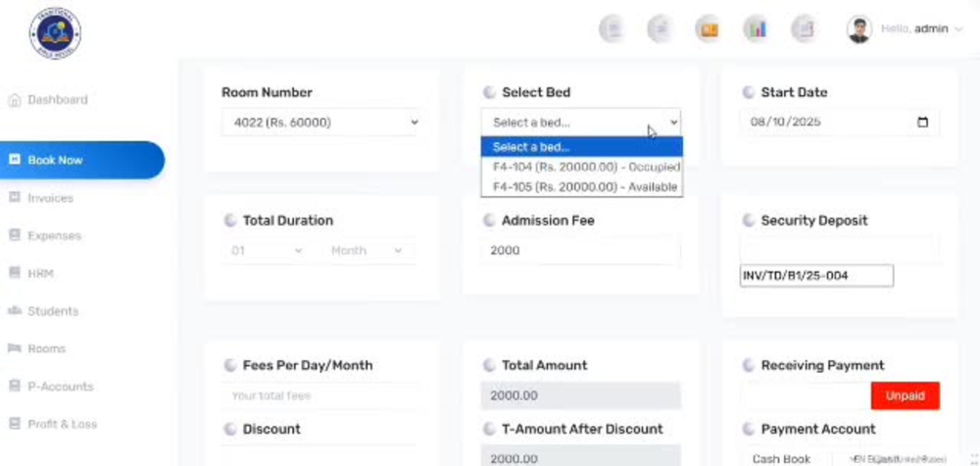Image resolution: width=980 pixels, height=466 pixels.
Task: Click the Profit & Loss icon in sidebar
Action: coord(15,424)
